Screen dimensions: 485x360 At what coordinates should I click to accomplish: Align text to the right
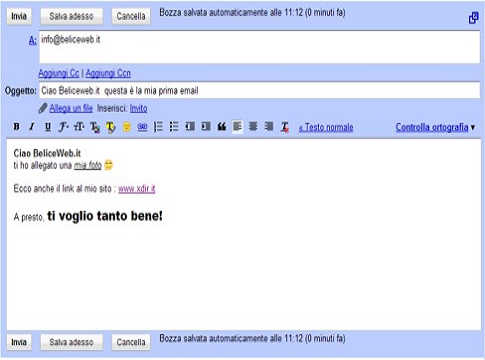tap(269, 127)
